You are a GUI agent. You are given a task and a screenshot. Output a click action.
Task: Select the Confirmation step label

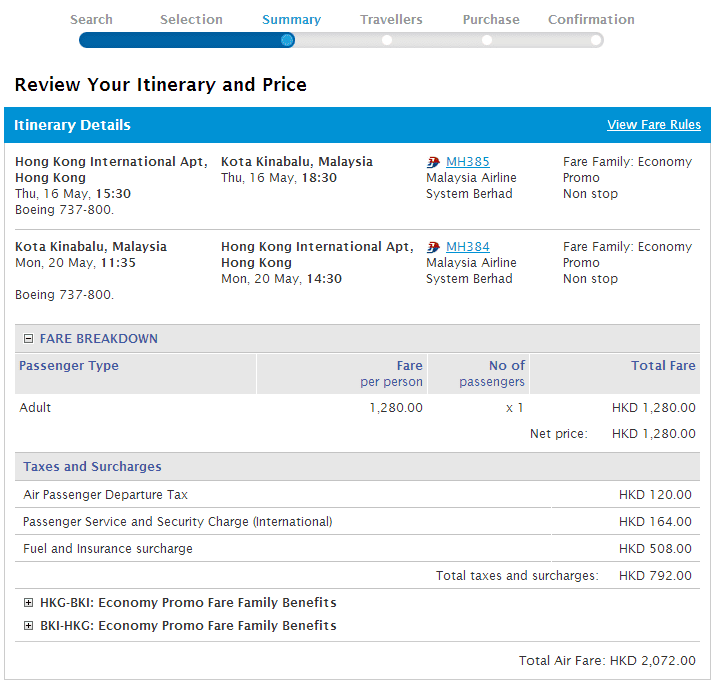[591, 19]
